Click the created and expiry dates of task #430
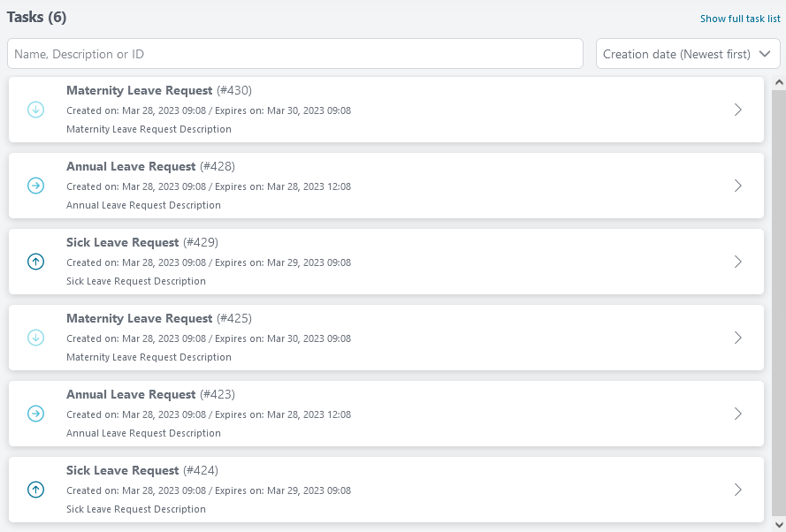 [x=209, y=110]
